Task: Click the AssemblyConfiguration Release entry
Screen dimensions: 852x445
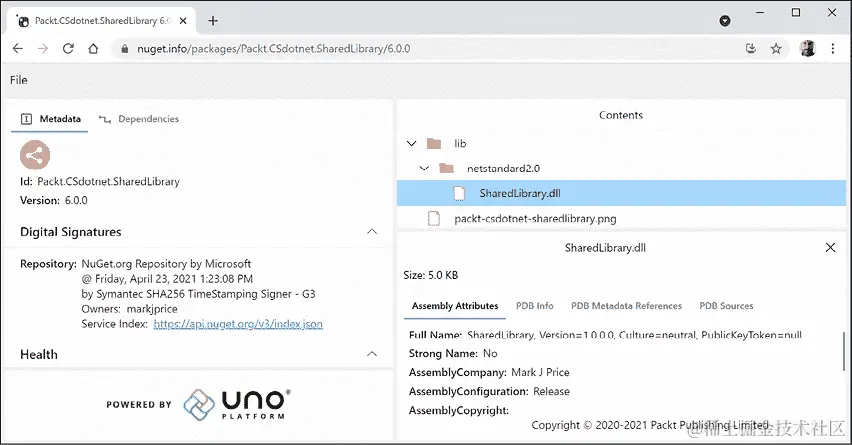Action: (489, 391)
